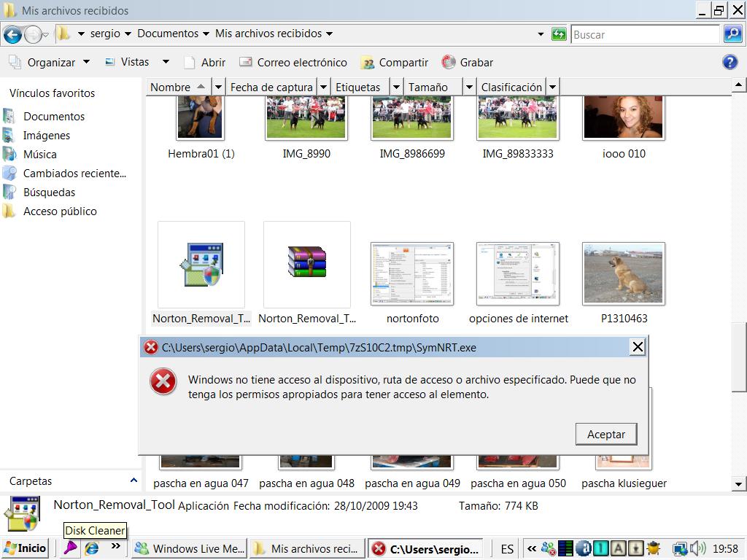Click the Aceptar button in error dialog
This screenshot has width=747, height=560.
605,434
